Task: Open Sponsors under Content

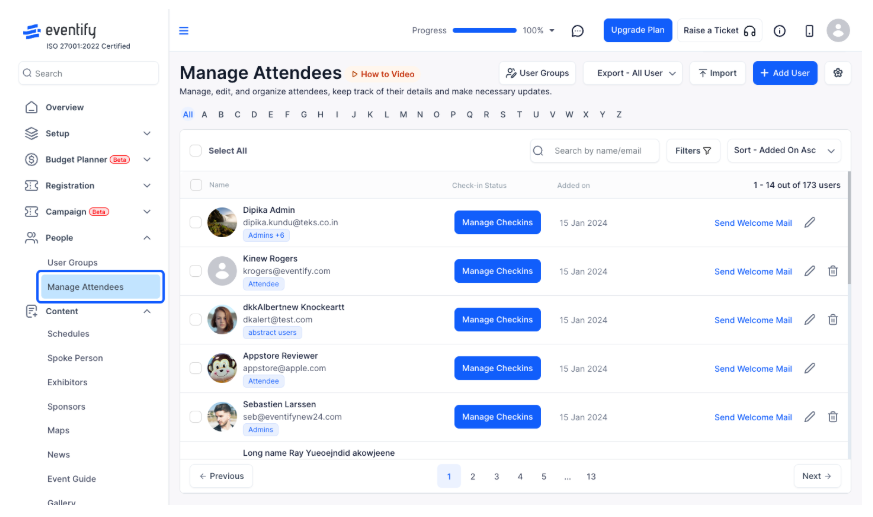Action: click(66, 406)
